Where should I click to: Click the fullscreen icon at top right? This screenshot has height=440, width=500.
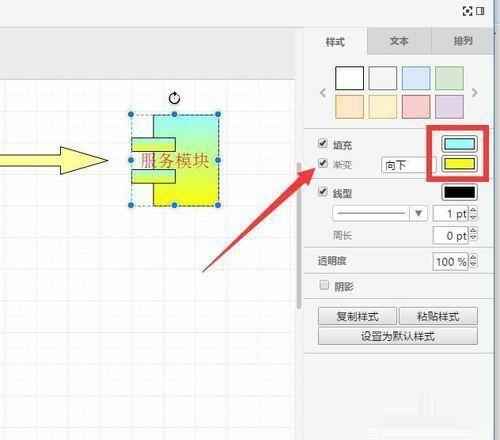(467, 11)
